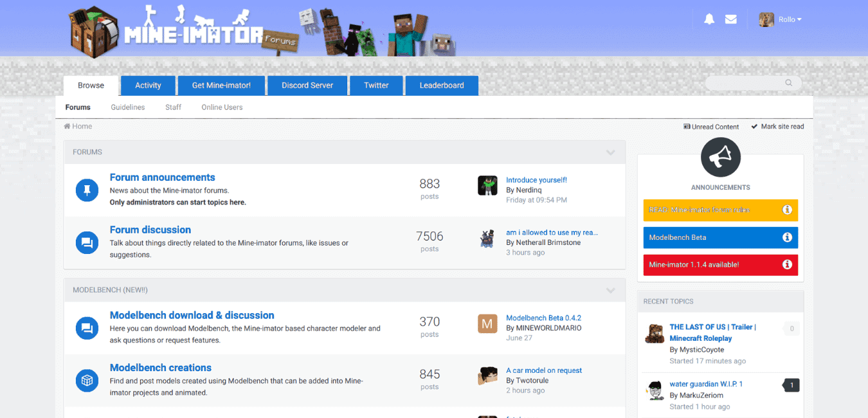This screenshot has height=418, width=868.
Task: Open the 'A car model on request' topic
Action: tap(544, 370)
